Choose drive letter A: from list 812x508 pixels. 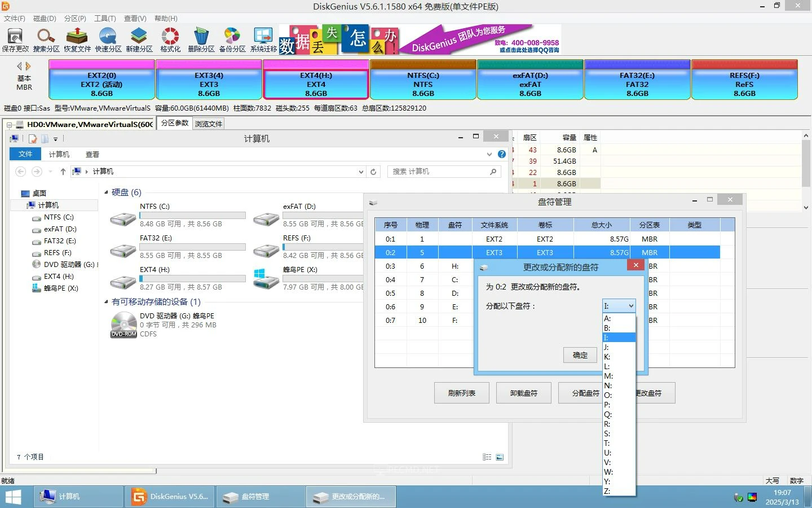click(x=619, y=318)
